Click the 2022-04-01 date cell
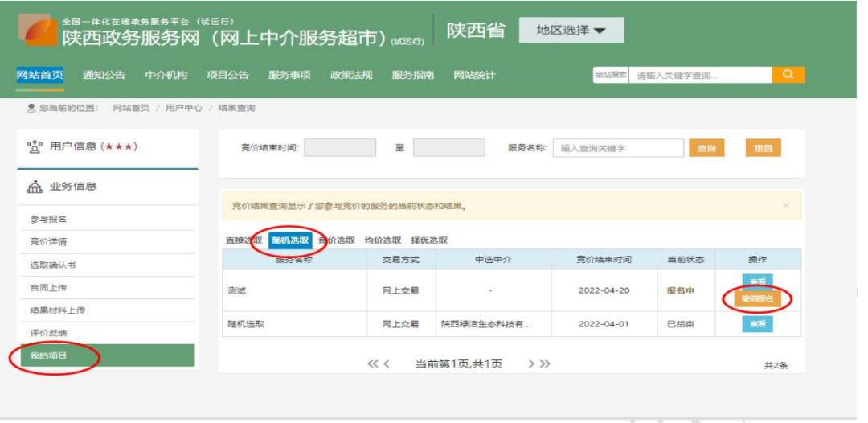This screenshot has width=868, height=423. (x=604, y=324)
